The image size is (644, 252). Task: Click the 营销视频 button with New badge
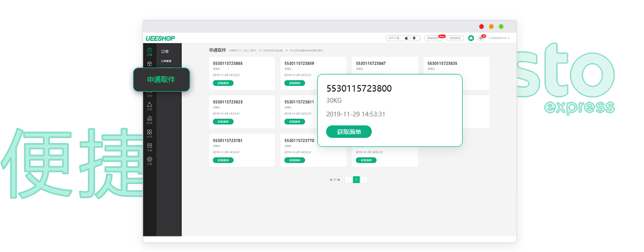tap(434, 38)
